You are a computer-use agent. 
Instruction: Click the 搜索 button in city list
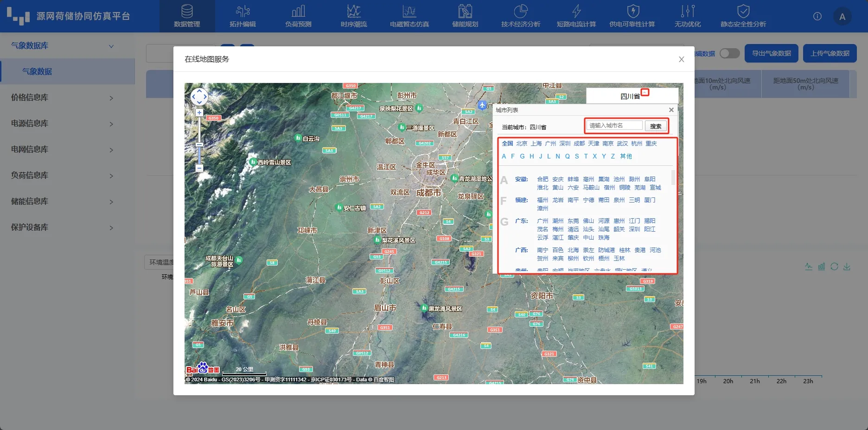pyautogui.click(x=656, y=126)
